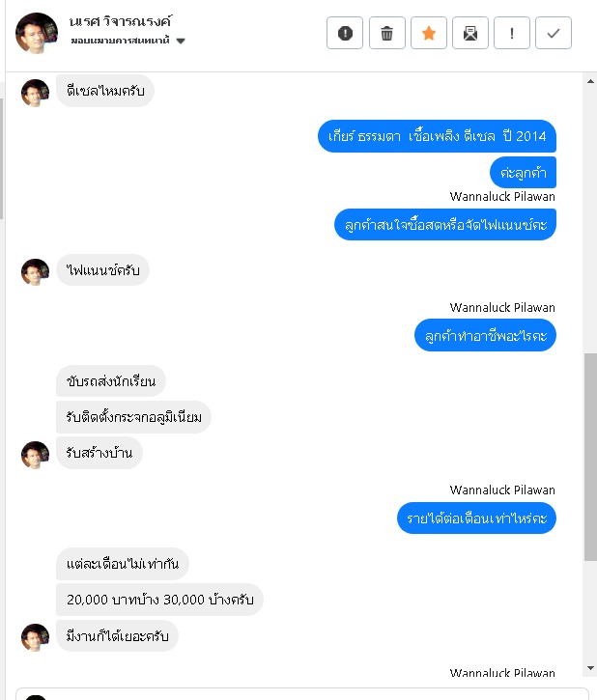Click the message bubble with 20,000 and 30,000
This screenshot has width=597, height=700.
coord(159,600)
